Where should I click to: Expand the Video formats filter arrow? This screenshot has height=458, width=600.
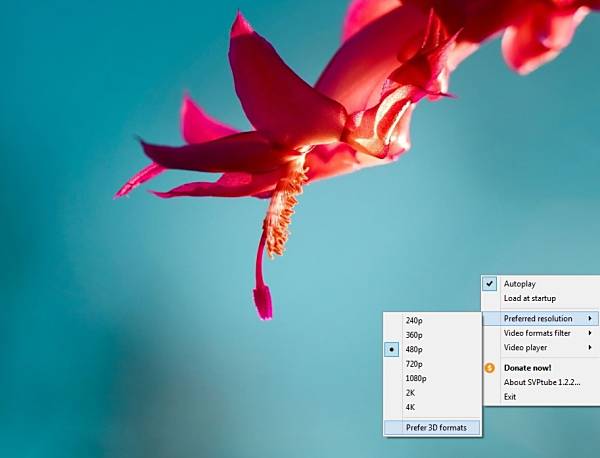[x=590, y=333]
